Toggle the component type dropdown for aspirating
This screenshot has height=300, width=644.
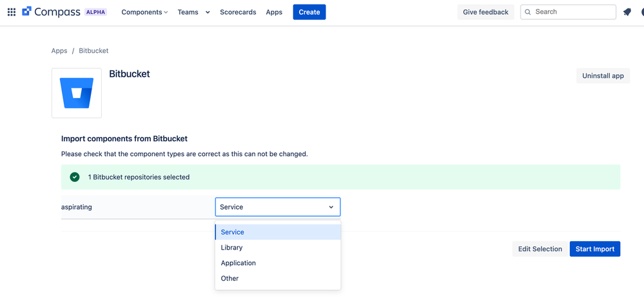point(278,207)
